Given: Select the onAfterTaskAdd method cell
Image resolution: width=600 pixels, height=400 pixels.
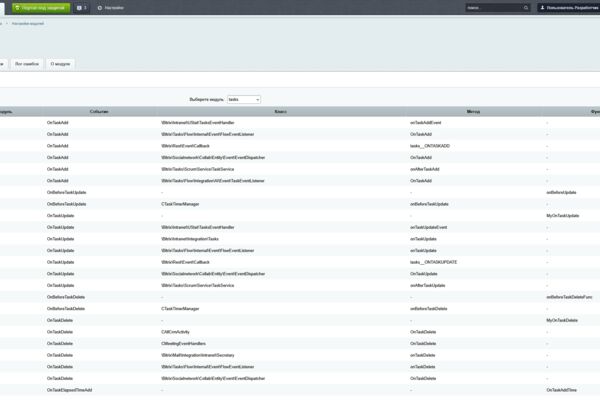Looking at the screenshot, I should point(424,169).
